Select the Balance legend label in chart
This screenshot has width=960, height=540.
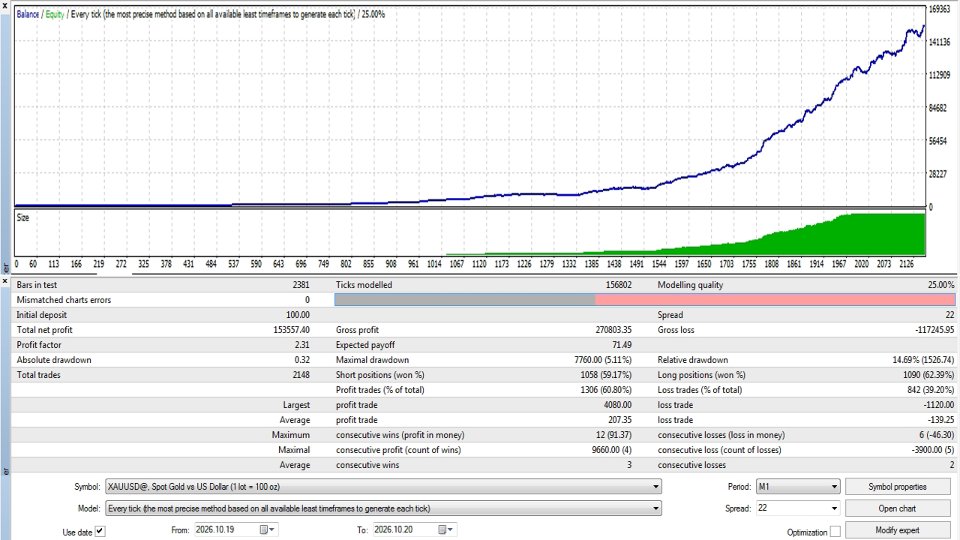(x=28, y=14)
